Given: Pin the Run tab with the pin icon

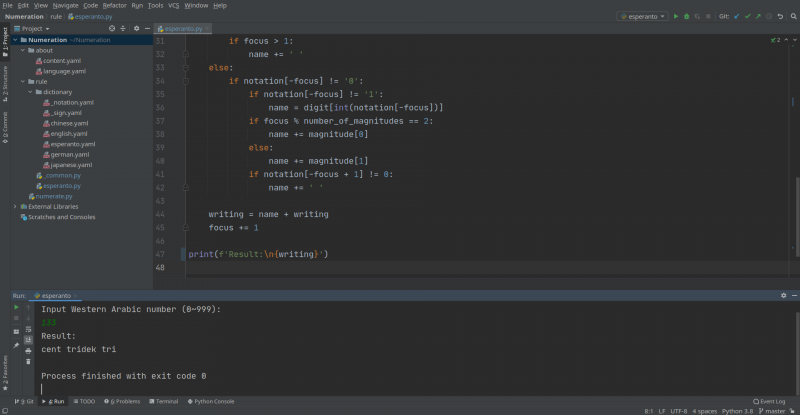Looking at the screenshot, I should tap(16, 345).
